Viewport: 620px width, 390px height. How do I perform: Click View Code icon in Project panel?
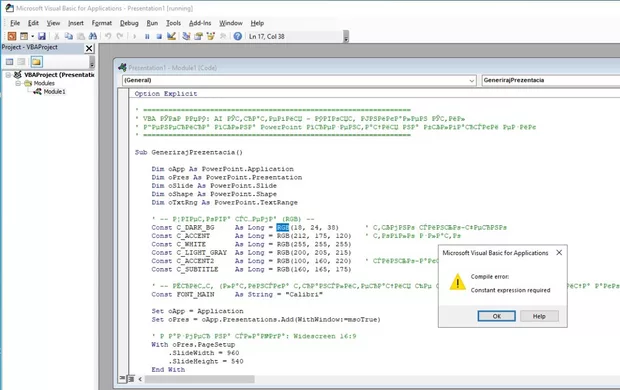coord(9,62)
